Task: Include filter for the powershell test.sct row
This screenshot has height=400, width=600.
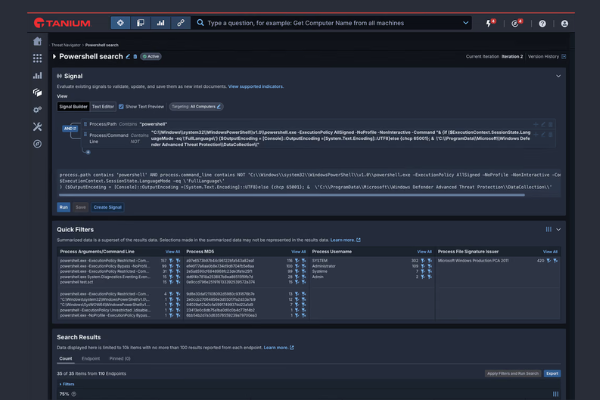Action: click(171, 282)
